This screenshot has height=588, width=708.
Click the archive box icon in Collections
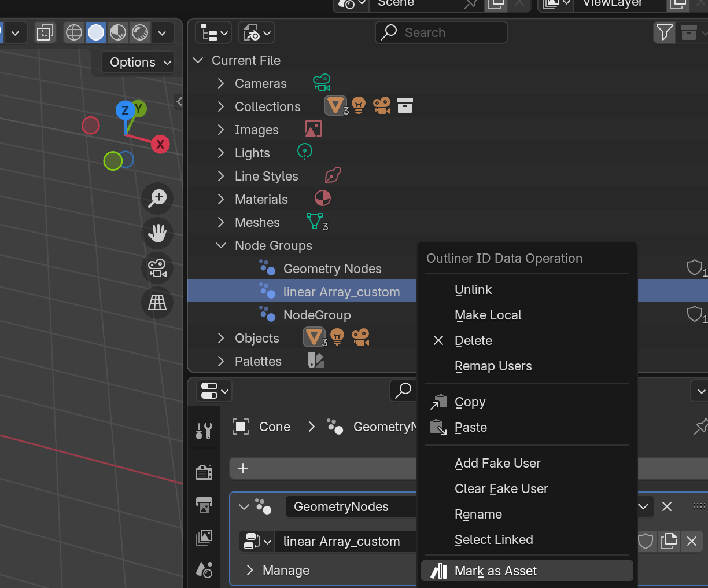pos(405,105)
